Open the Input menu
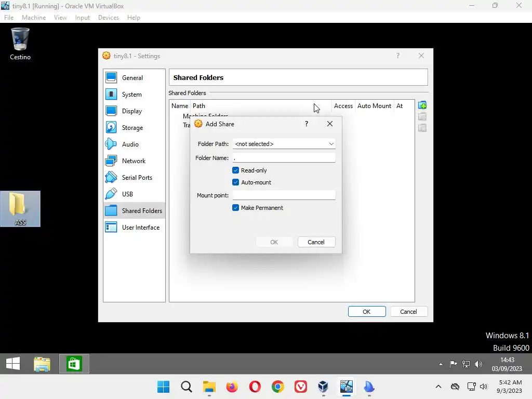This screenshot has width=532, height=399. click(83, 18)
